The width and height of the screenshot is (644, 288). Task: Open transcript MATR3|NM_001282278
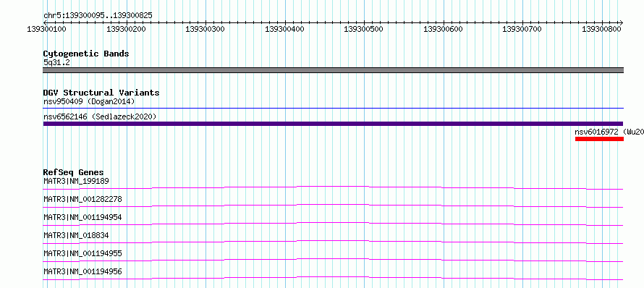point(82,200)
